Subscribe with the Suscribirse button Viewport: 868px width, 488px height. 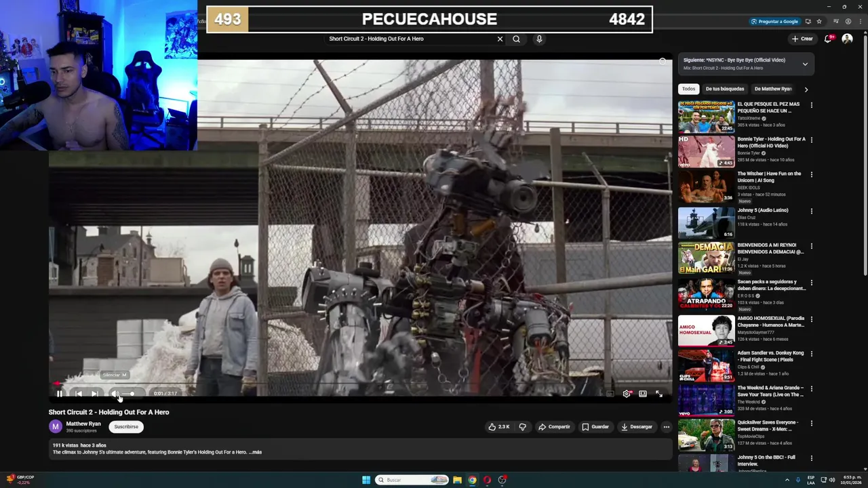click(x=126, y=427)
